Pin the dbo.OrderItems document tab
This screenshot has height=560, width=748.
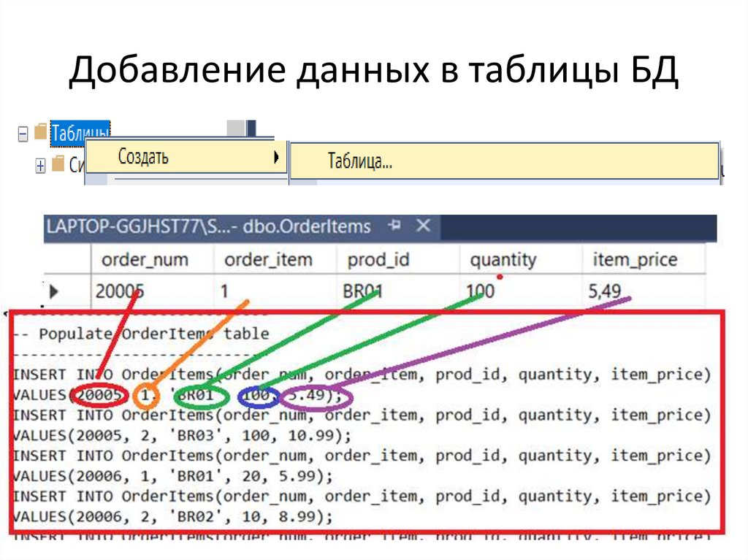tap(393, 227)
